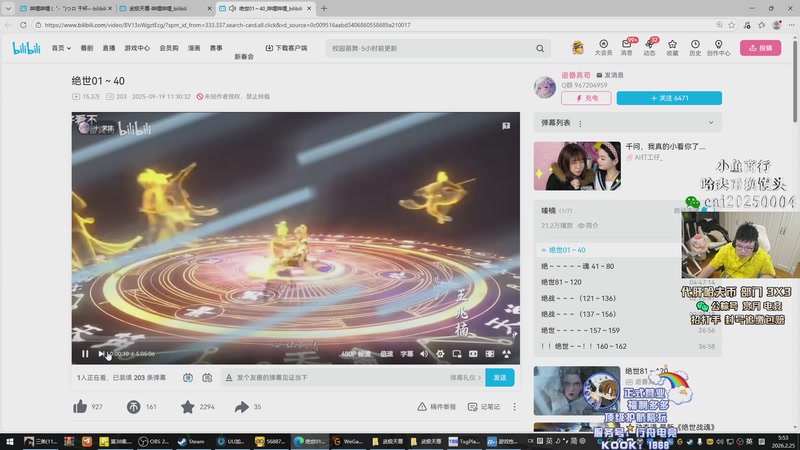The height and width of the screenshot is (450, 800).
Task: Pause the video with the pause button
Action: point(85,354)
